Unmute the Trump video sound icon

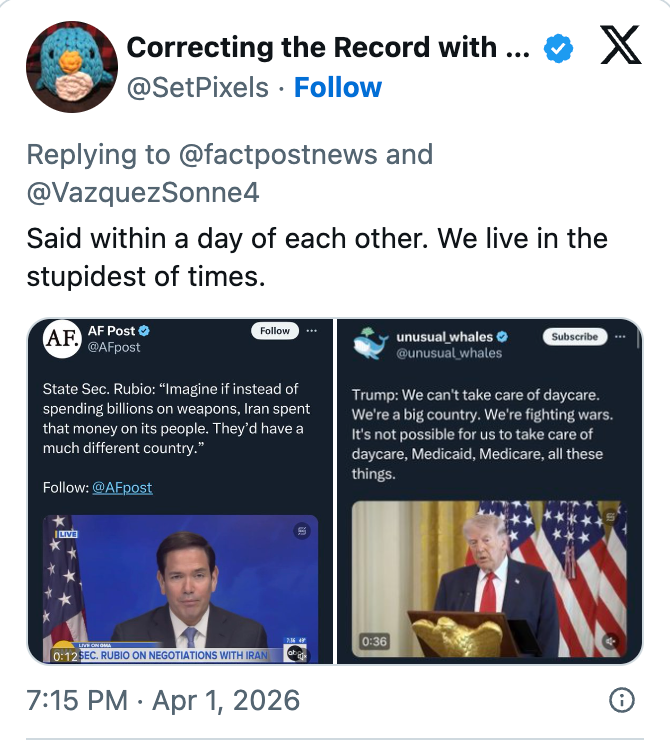(611, 641)
